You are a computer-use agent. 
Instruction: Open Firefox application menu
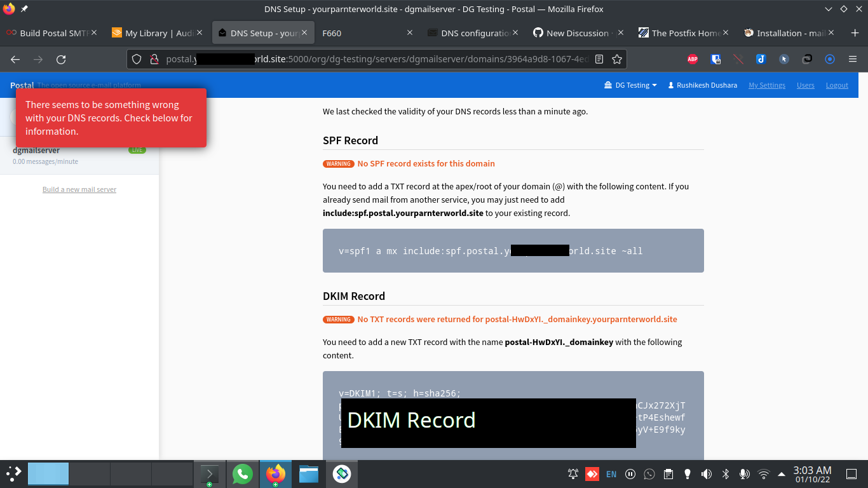853,59
